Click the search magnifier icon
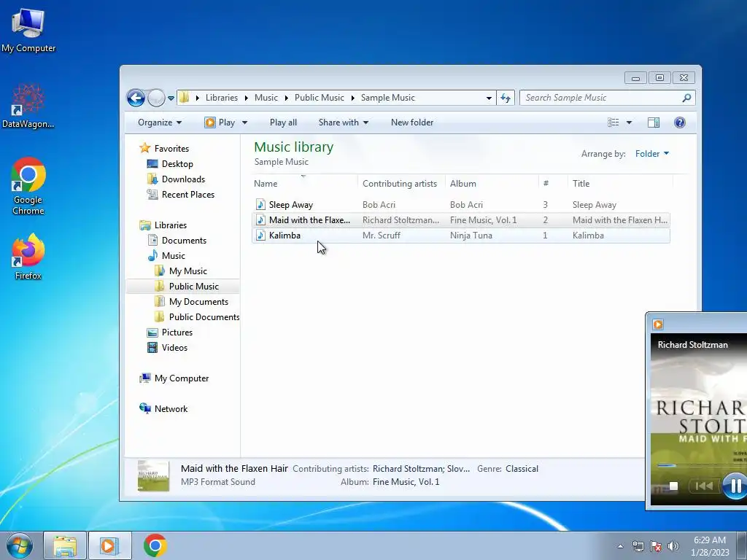 (686, 98)
